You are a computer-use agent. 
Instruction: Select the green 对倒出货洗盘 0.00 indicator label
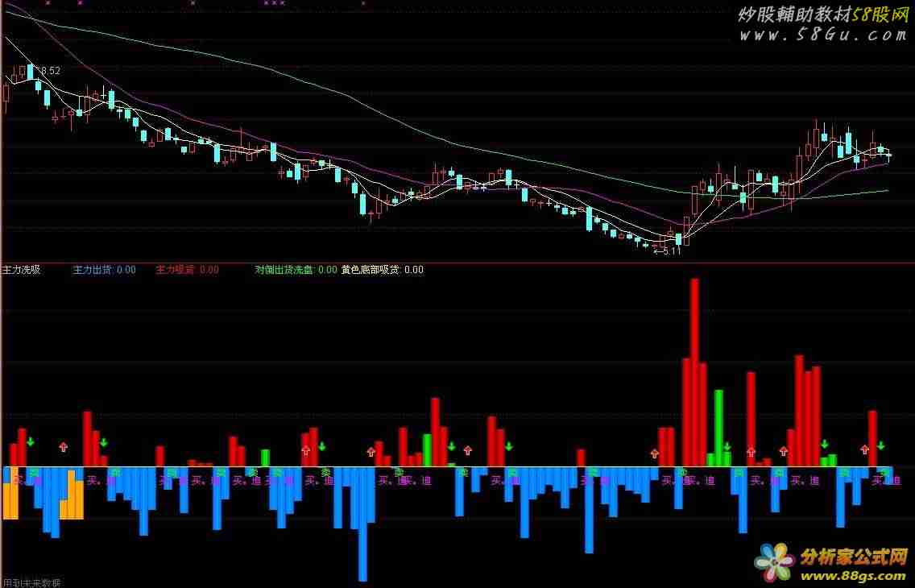tap(296, 270)
